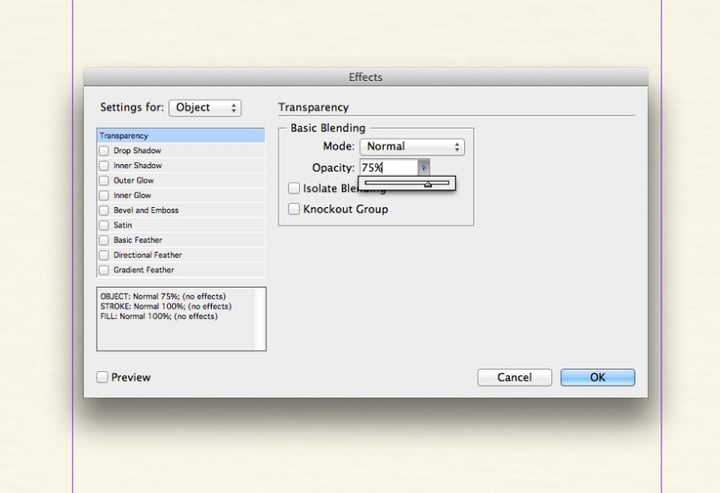Select Transparency in the effects list

181,135
